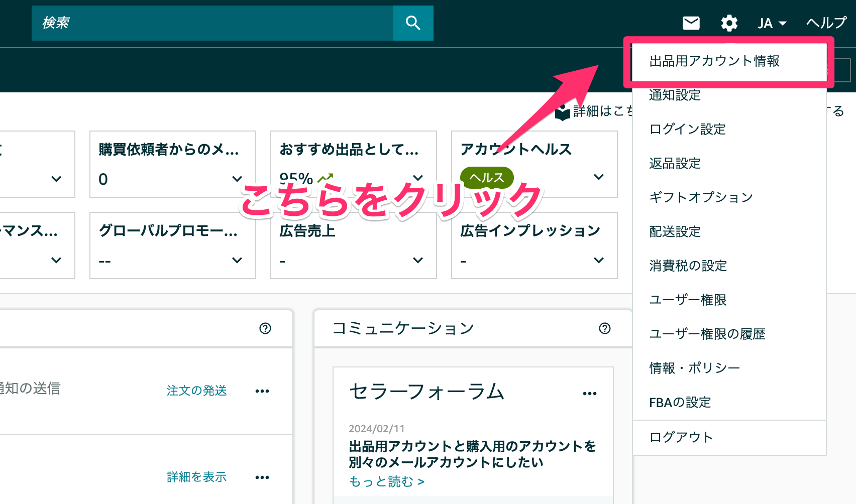Viewport: 856px width, 504px height.
Task: Click the upward trend arrow next to 95%
Action: [325, 177]
